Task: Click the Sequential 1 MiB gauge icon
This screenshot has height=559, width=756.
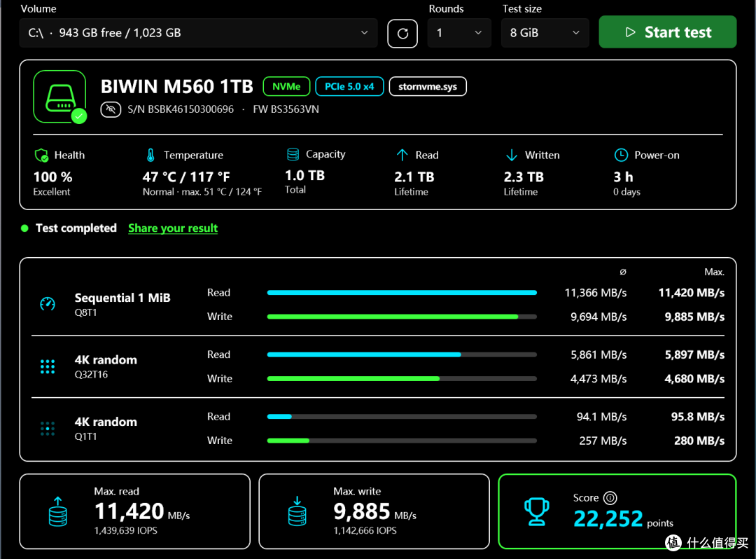Action: point(48,304)
